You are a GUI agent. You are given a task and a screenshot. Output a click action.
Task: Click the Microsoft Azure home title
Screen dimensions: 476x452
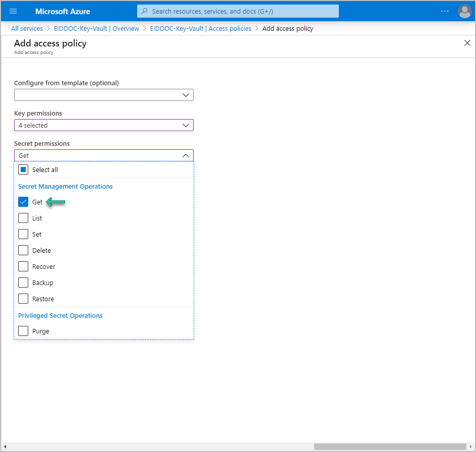pyautogui.click(x=63, y=11)
